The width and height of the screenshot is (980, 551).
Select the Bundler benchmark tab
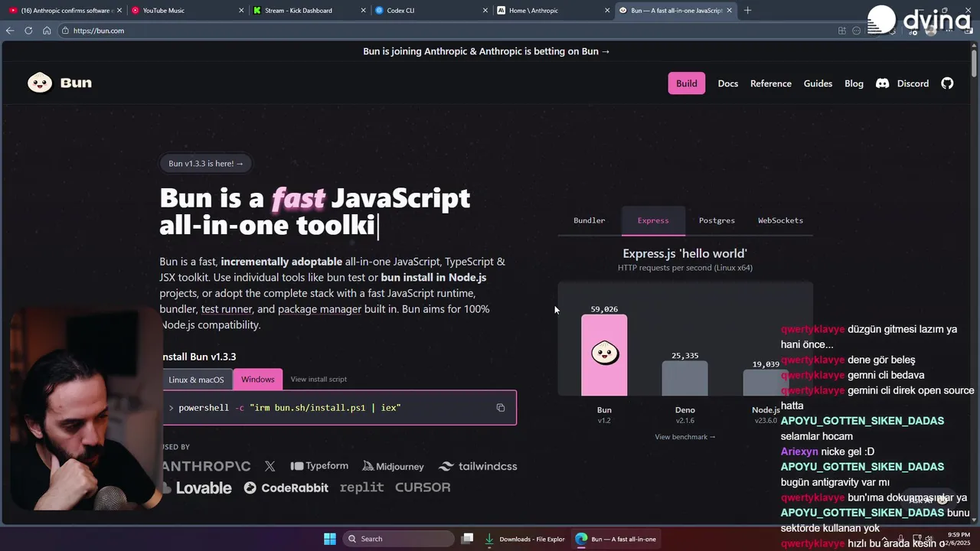pos(590,220)
